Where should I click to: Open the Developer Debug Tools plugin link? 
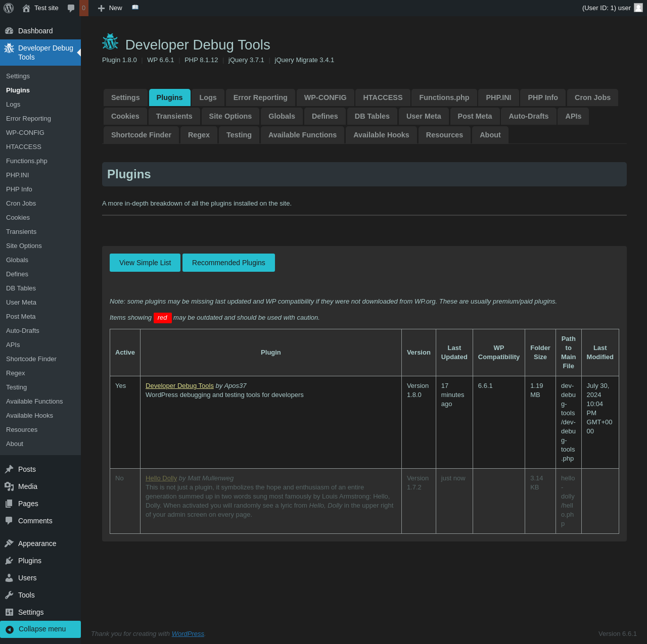(179, 386)
